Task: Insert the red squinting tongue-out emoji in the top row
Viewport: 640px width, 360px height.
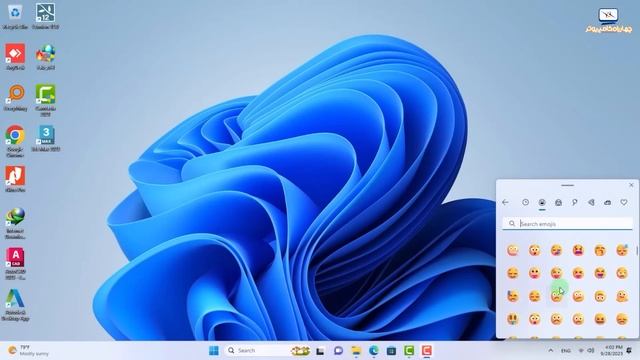Action: (578, 250)
